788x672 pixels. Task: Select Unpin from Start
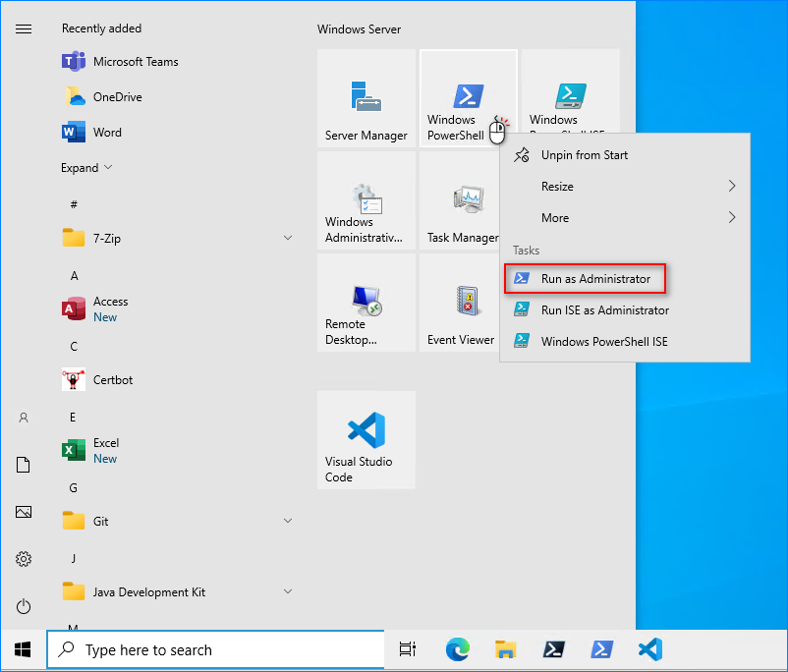pyautogui.click(x=625, y=155)
